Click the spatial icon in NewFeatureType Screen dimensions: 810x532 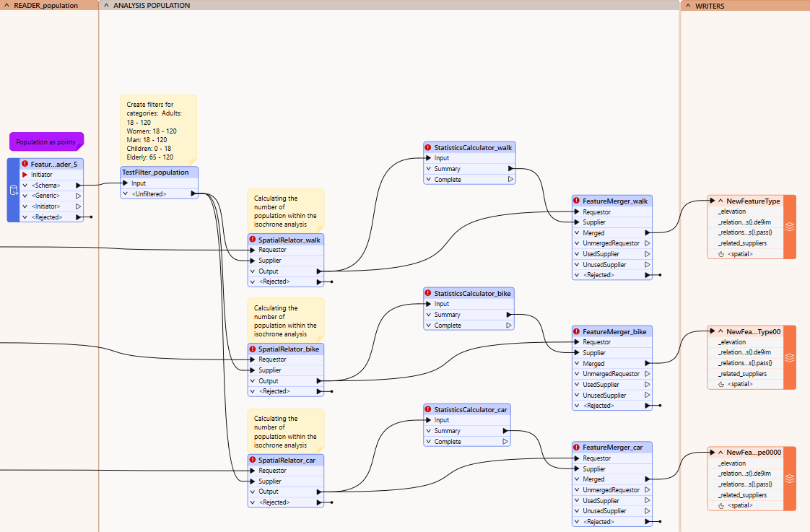[x=721, y=254]
